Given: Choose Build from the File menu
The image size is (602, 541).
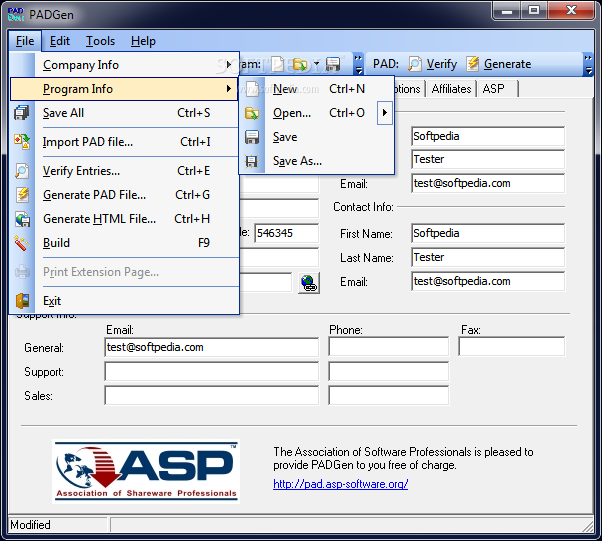Looking at the screenshot, I should [x=124, y=243].
